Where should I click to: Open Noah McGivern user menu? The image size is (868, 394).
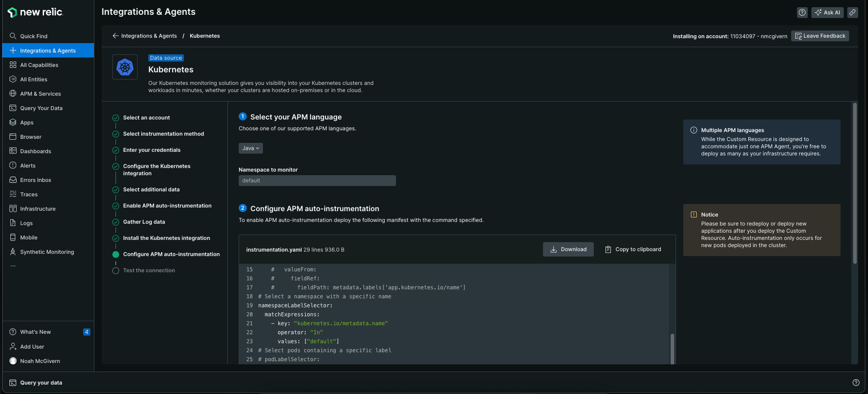point(40,361)
